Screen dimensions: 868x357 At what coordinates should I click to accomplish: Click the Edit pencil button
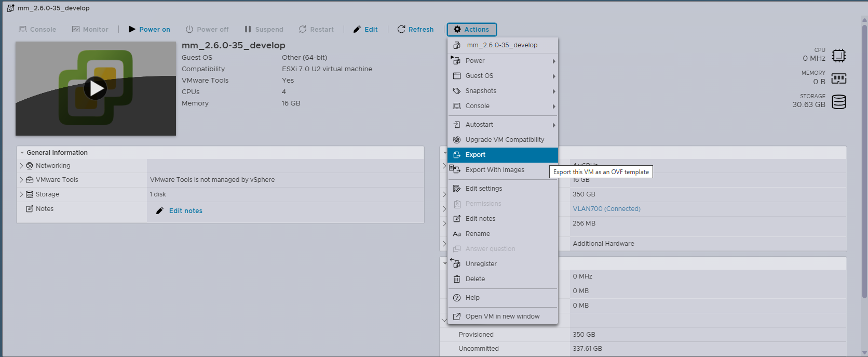pos(365,30)
